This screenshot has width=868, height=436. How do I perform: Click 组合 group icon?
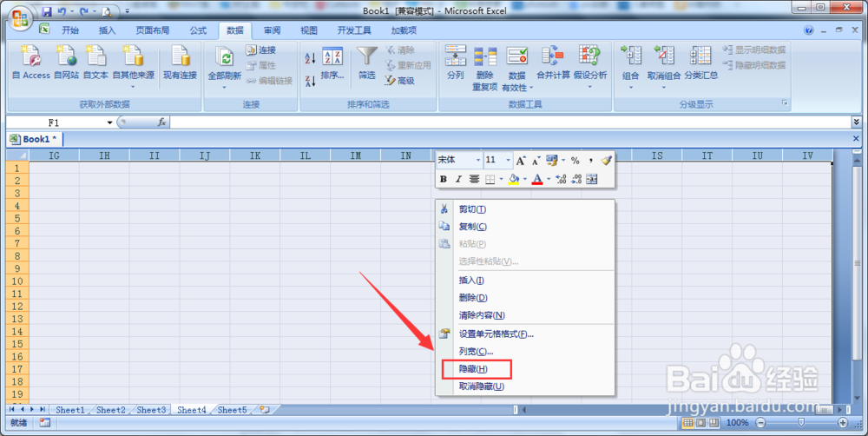(x=630, y=56)
